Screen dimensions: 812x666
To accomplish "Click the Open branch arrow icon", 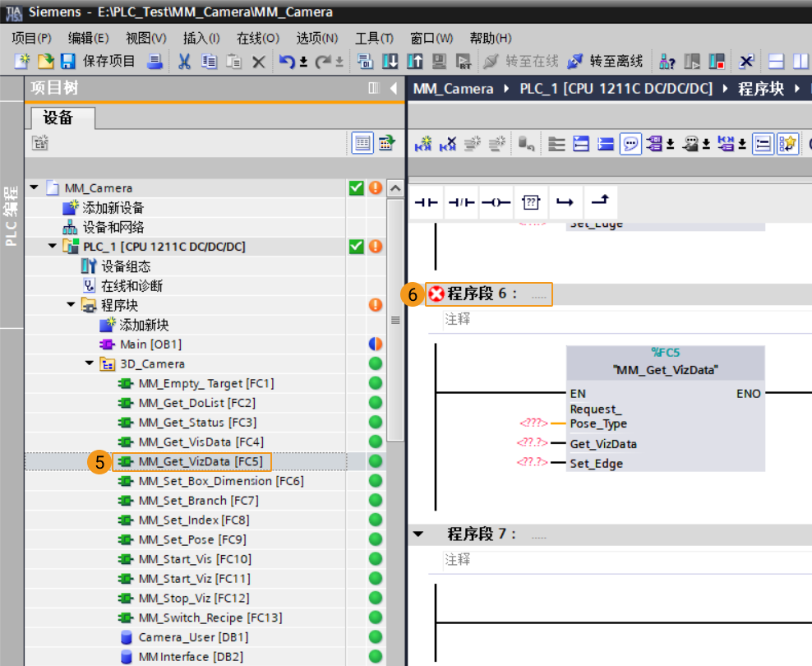I will coord(565,202).
